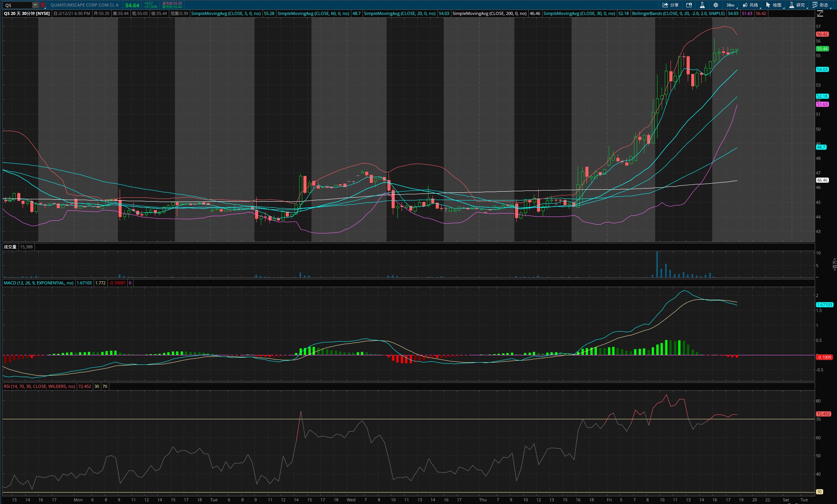Click the SimpleMovingAvg (CLOSE, 60, 0, no) label
Image resolution: width=837 pixels, height=504 pixels.
pos(313,13)
